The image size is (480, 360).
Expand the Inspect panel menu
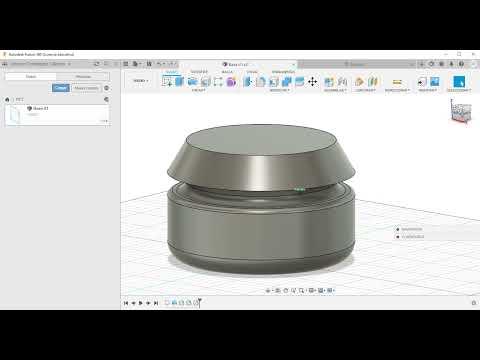point(397,90)
